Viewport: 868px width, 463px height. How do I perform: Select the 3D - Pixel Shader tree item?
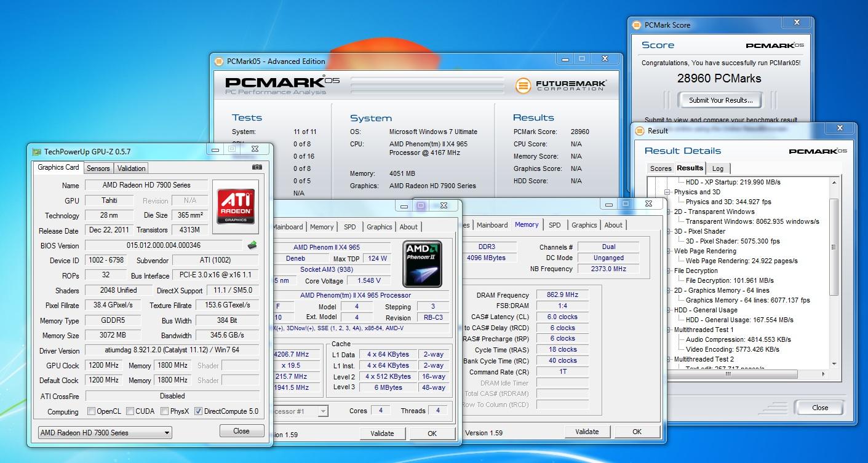(699, 231)
